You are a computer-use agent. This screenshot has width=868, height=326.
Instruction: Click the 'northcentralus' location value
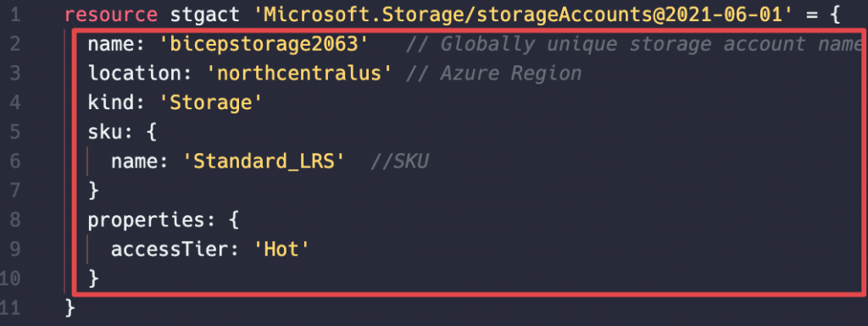[299, 74]
